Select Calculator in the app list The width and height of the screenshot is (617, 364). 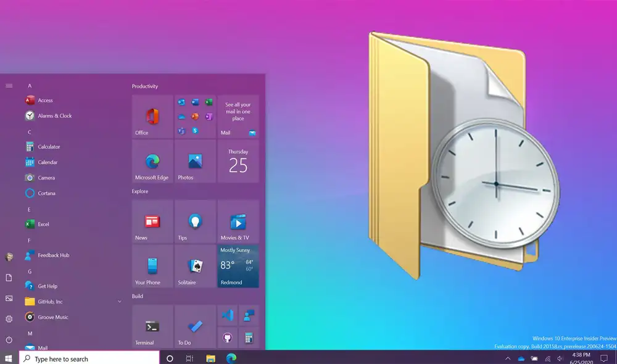[49, 147]
